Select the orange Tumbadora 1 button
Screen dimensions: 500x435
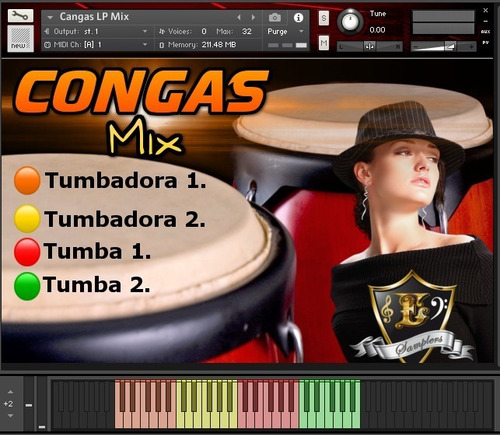(27, 180)
